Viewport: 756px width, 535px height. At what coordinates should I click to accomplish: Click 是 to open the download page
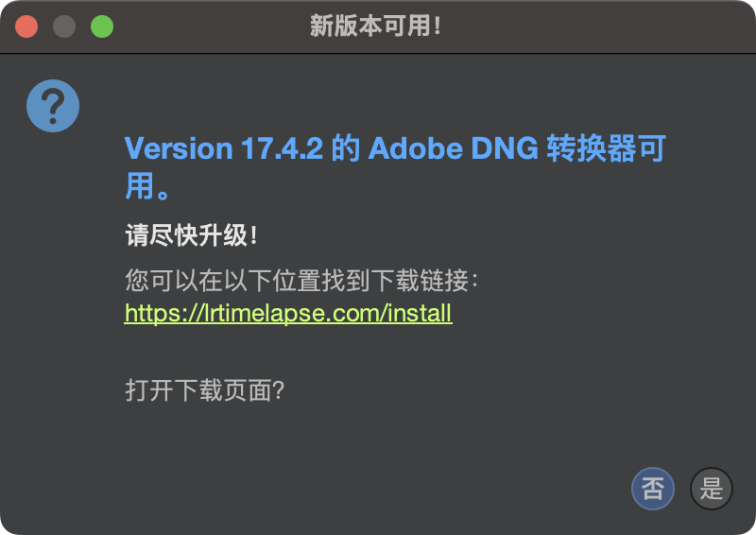[x=712, y=489]
